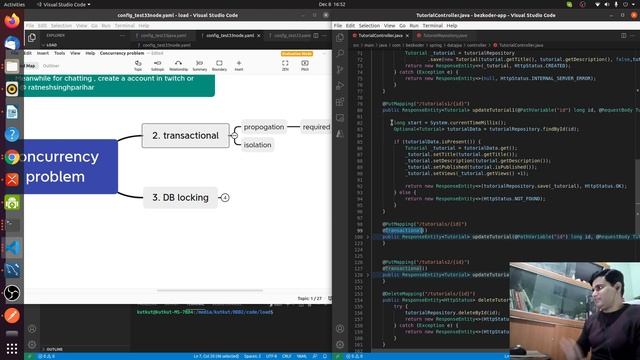Viewport: 640px width, 360px height.
Task: Open Visual Studio Code app menu in top bar
Action: pos(64,4)
